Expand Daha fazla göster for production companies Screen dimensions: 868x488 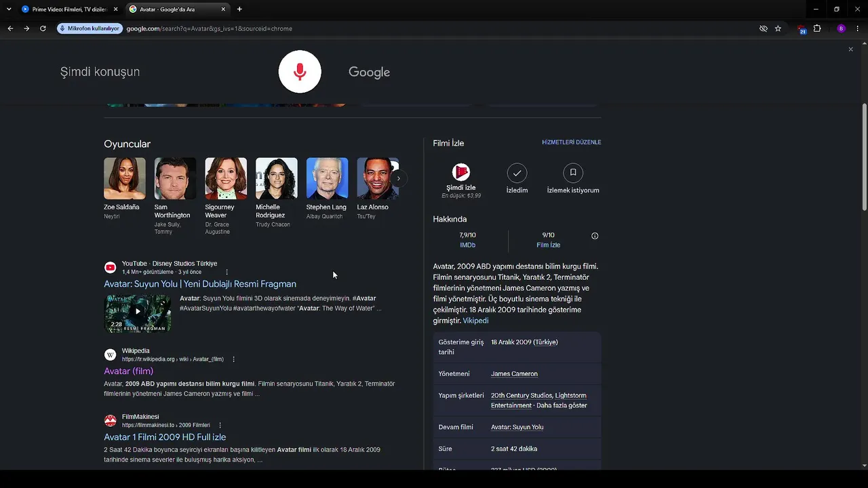coord(561,405)
